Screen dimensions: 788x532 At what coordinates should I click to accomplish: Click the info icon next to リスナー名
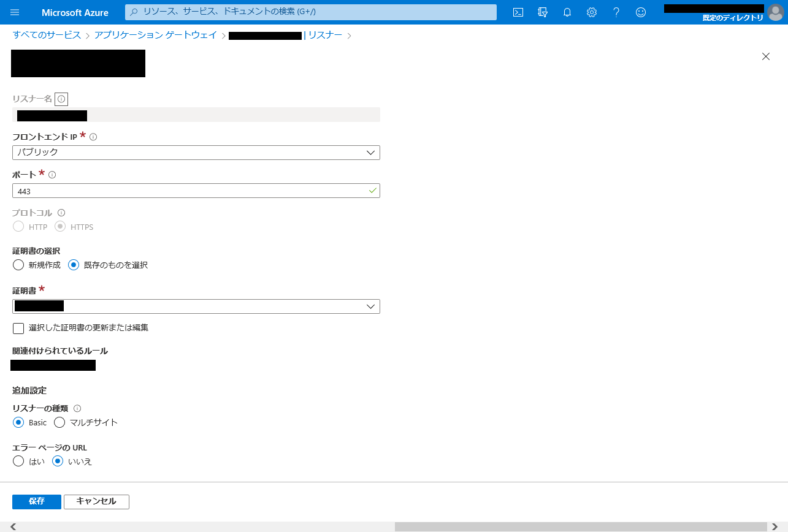tap(61, 99)
